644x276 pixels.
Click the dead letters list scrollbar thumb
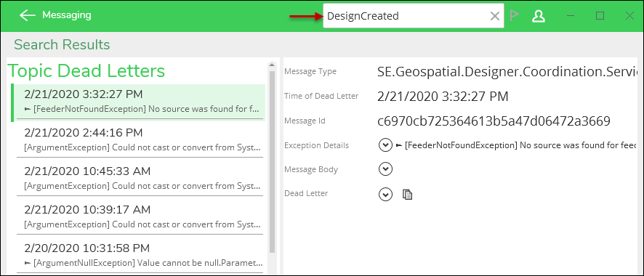pos(272,162)
